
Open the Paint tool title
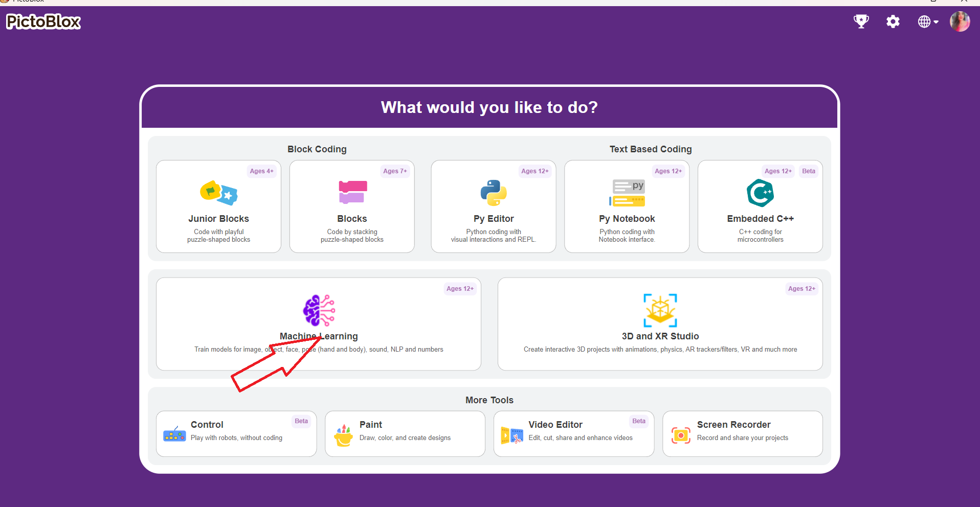coord(371,425)
